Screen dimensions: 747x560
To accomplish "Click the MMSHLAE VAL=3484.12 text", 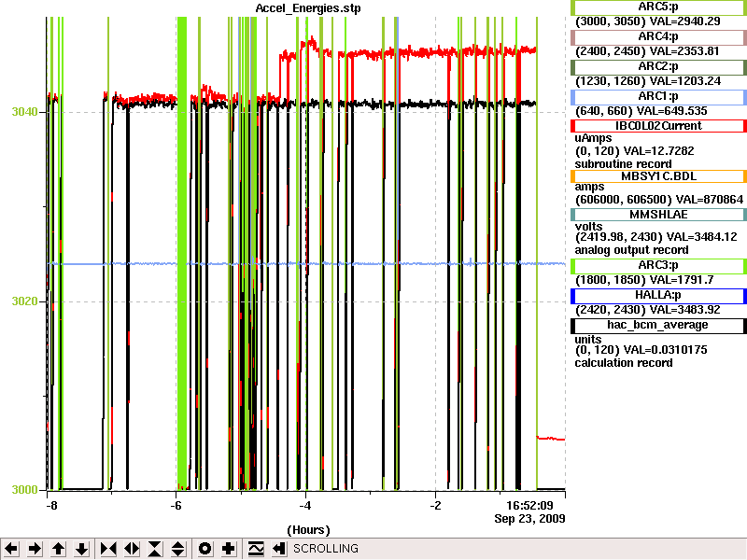I will (702, 237).
